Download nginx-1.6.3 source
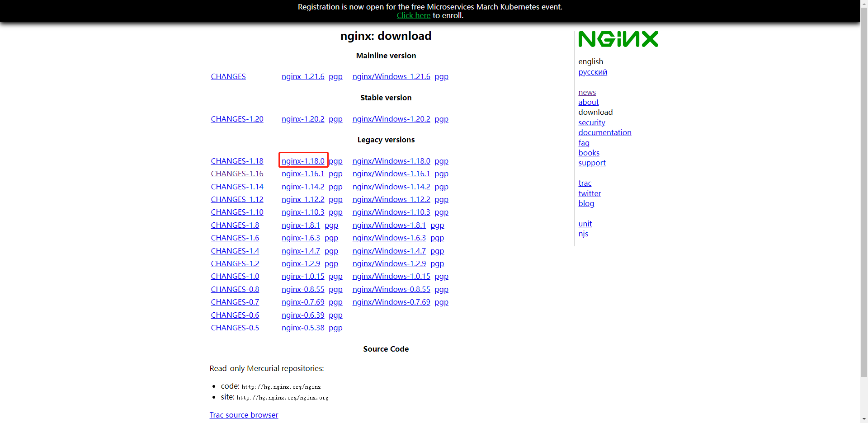This screenshot has height=423, width=868. click(x=301, y=238)
